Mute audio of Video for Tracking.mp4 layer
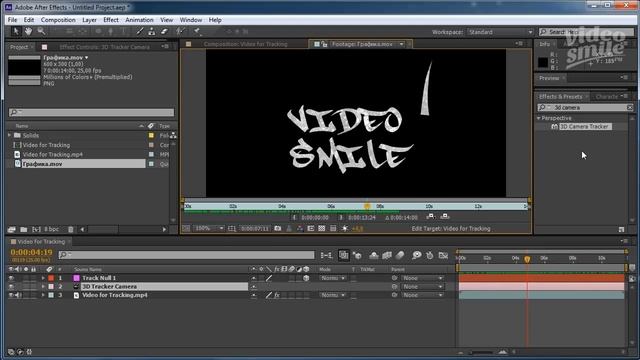 click(x=18, y=295)
